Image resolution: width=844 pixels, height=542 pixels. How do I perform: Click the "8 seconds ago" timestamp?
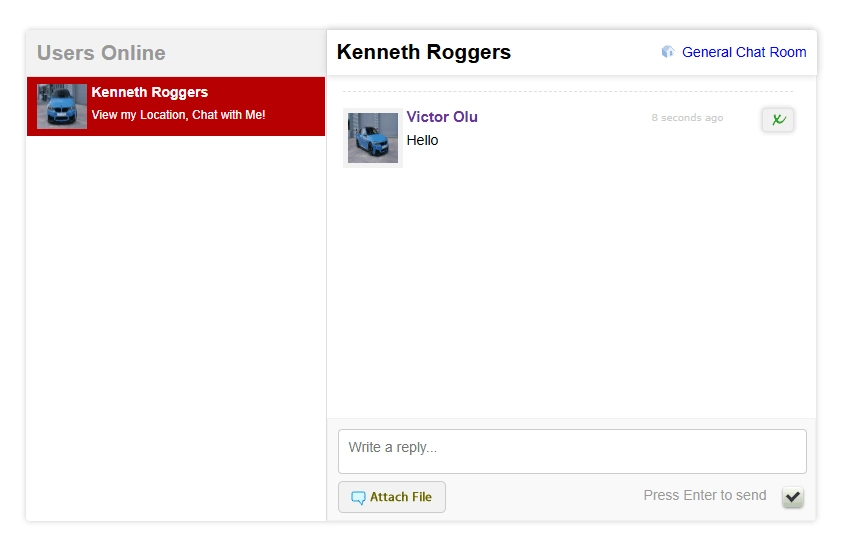(x=687, y=118)
